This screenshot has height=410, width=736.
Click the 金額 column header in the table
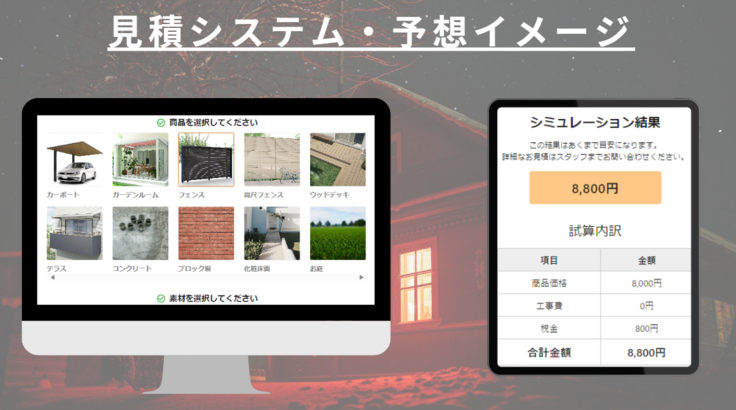coord(646,260)
